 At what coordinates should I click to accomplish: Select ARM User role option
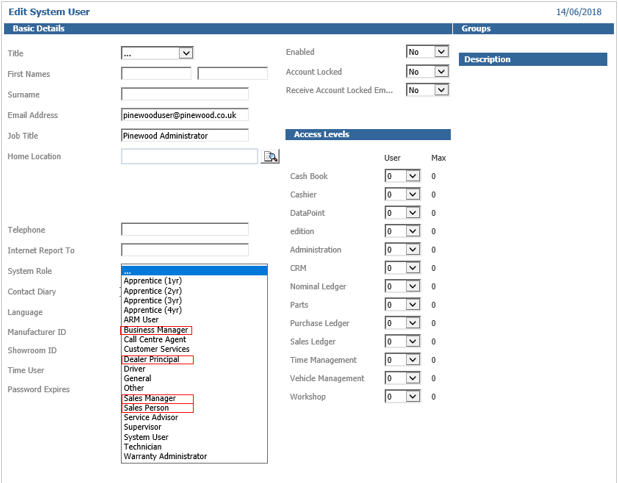click(x=194, y=320)
